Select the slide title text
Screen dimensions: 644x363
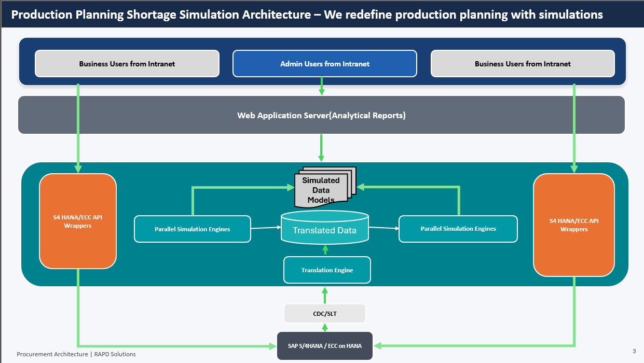point(306,15)
